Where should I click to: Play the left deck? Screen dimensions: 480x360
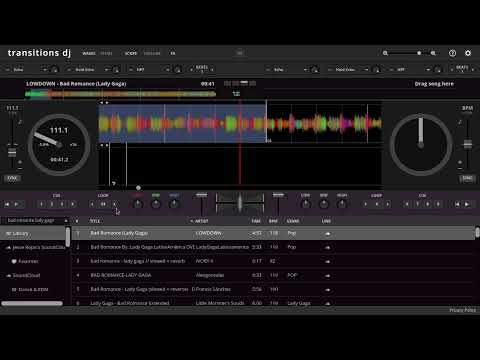click(16, 204)
